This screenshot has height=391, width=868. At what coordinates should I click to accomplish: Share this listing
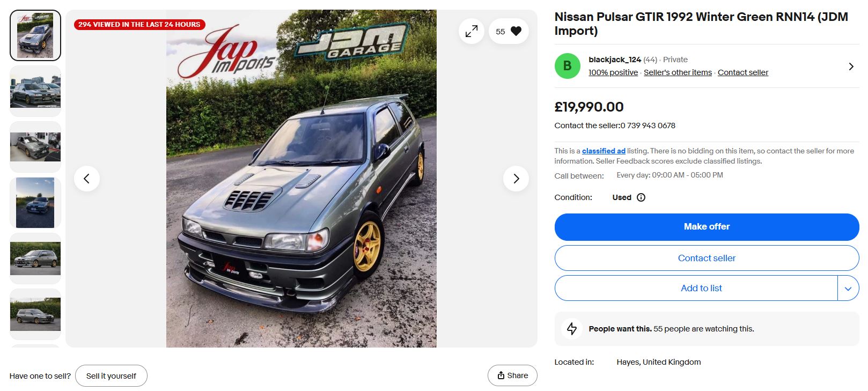click(x=512, y=375)
